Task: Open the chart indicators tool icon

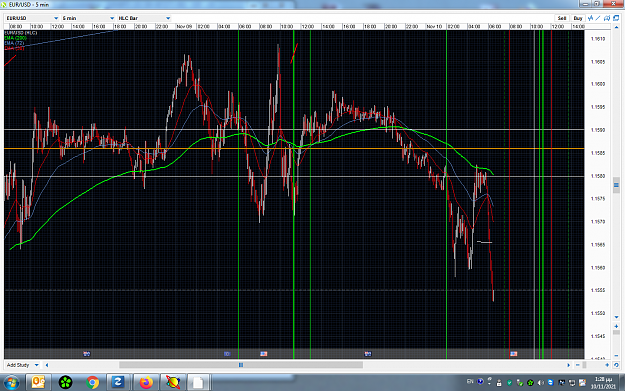Action: pos(590,18)
